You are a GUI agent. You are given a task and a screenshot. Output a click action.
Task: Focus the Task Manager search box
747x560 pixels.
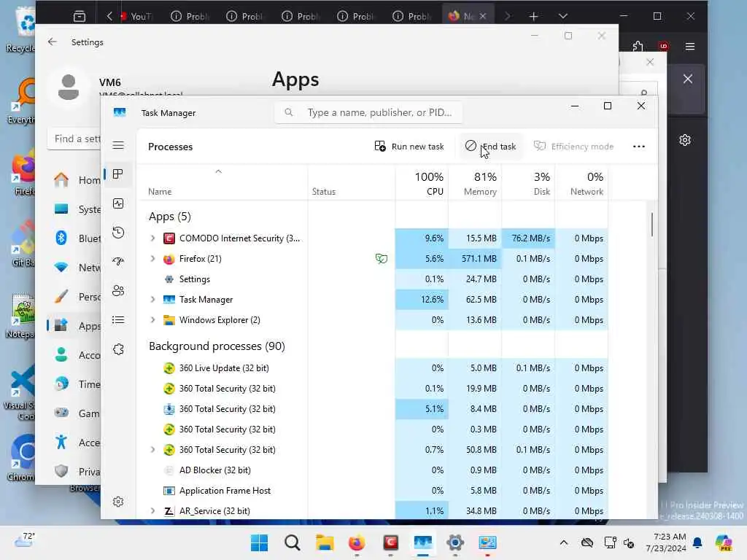[x=368, y=112]
